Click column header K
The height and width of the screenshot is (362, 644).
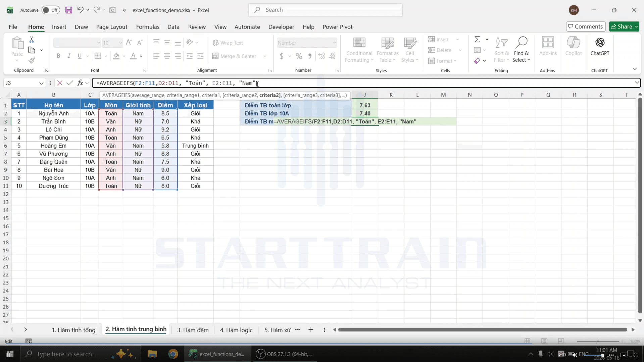pyautogui.click(x=391, y=95)
